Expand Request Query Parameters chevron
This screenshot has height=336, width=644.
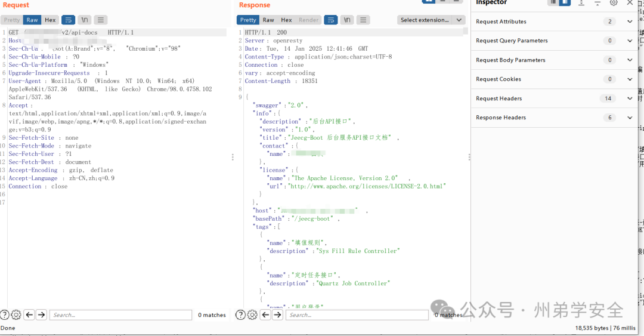click(x=630, y=41)
